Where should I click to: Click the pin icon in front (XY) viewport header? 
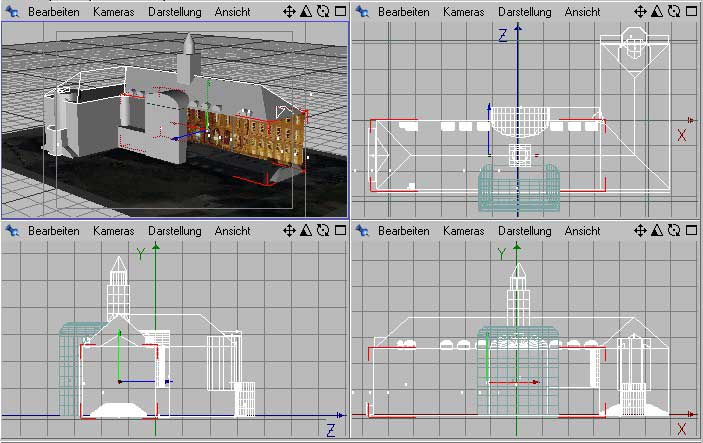[x=362, y=231]
